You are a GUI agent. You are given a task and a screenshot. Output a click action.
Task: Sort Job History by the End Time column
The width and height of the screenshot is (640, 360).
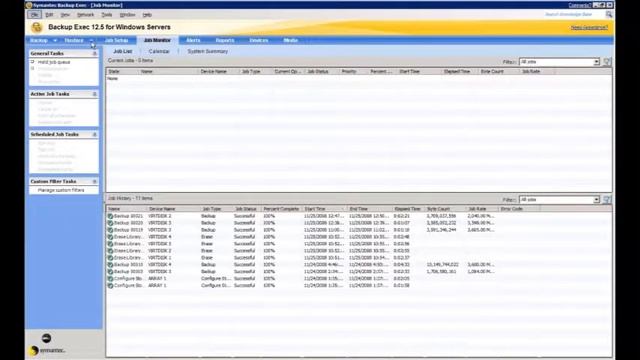click(369, 209)
